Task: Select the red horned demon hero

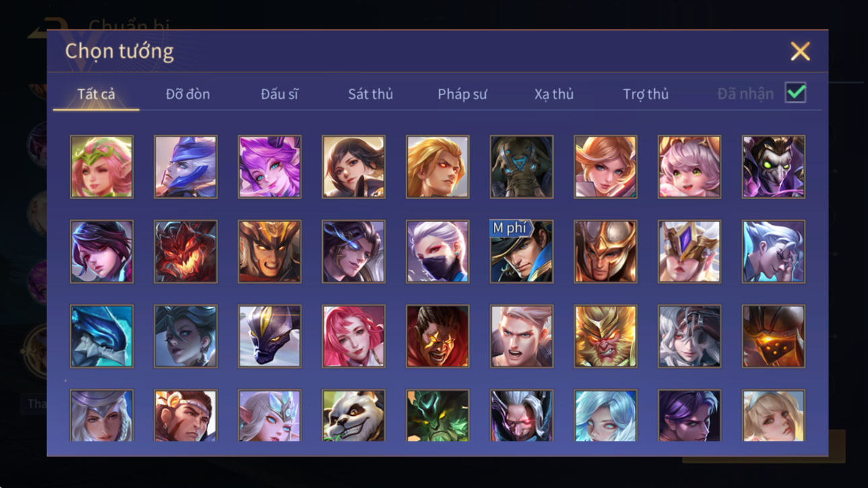Action: [186, 252]
